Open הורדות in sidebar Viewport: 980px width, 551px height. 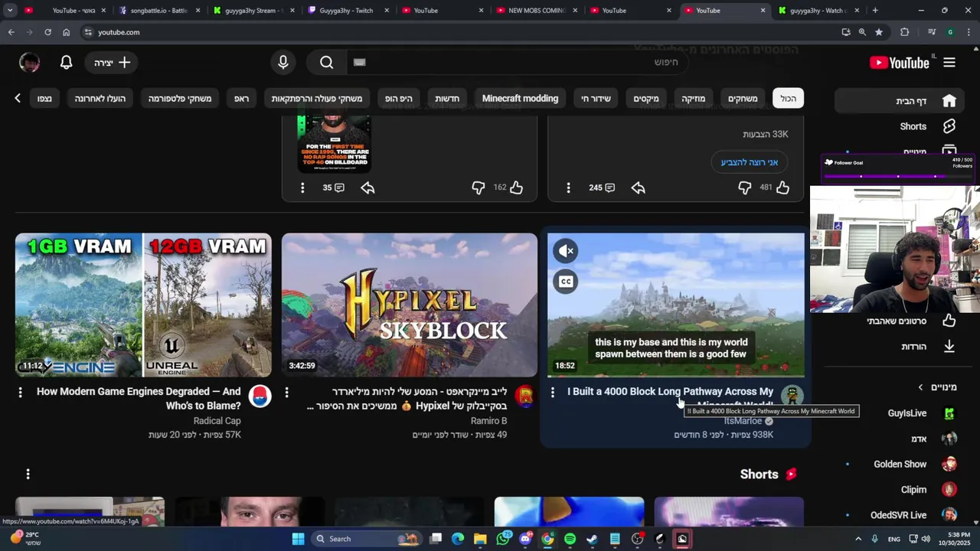[900, 347]
